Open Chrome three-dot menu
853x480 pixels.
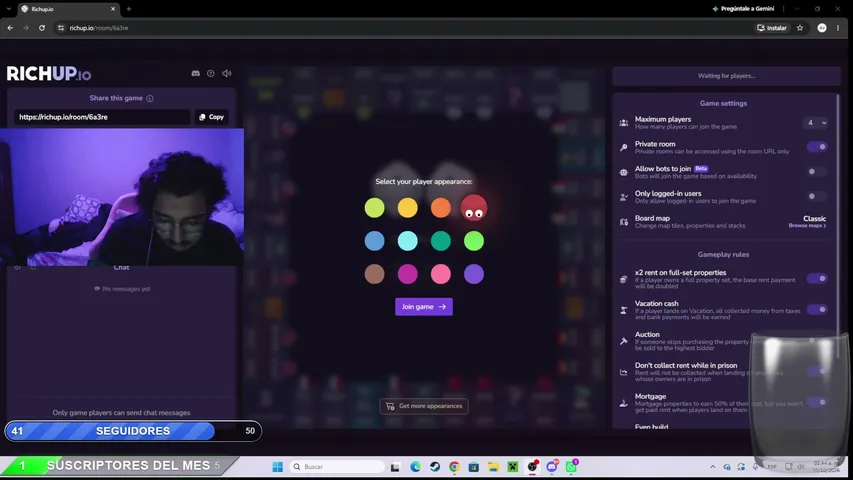point(838,28)
